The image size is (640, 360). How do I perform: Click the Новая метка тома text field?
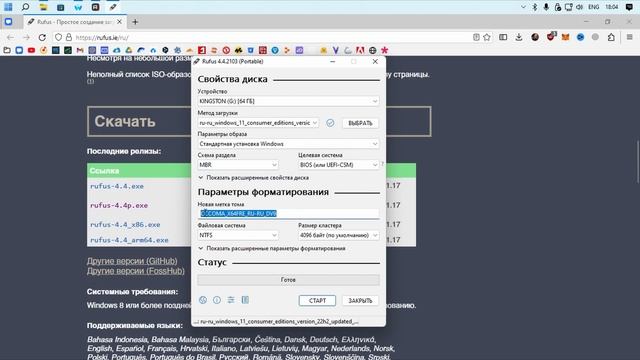click(288, 213)
